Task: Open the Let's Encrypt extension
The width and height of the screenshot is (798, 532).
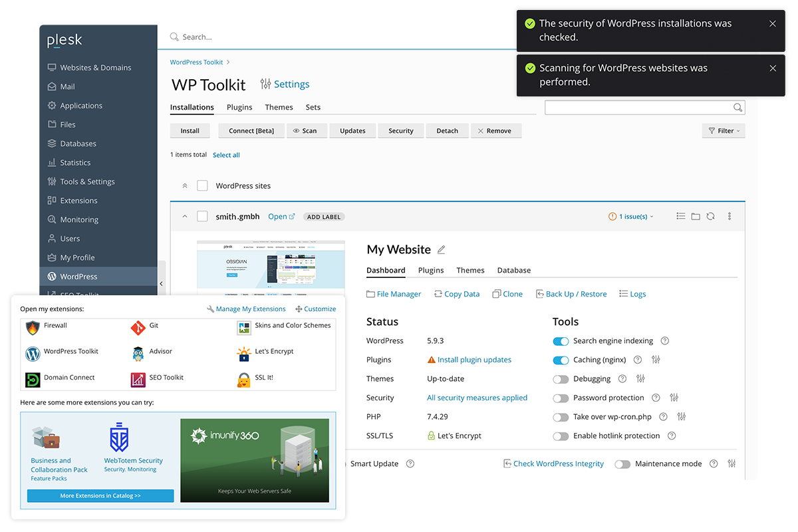Action: [x=244, y=353]
